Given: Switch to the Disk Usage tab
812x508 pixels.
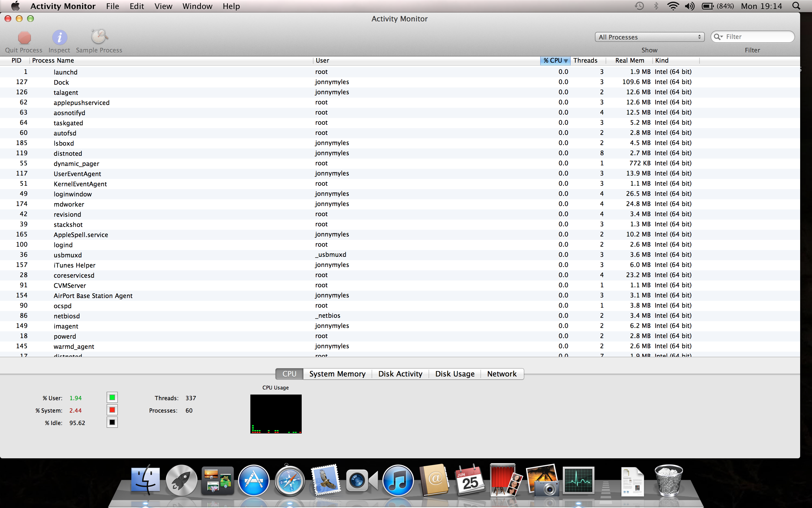Looking at the screenshot, I should [x=455, y=374].
